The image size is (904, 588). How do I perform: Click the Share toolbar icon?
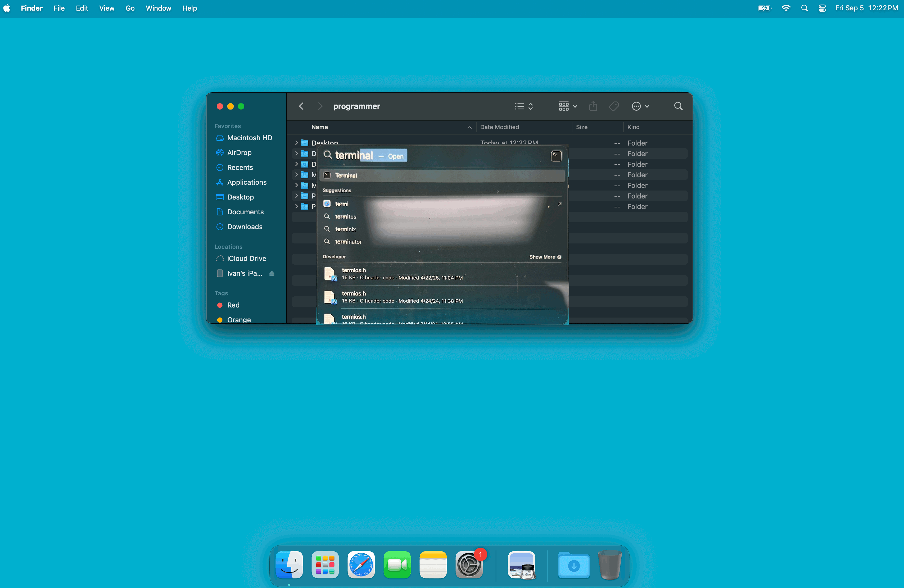pyautogui.click(x=593, y=106)
